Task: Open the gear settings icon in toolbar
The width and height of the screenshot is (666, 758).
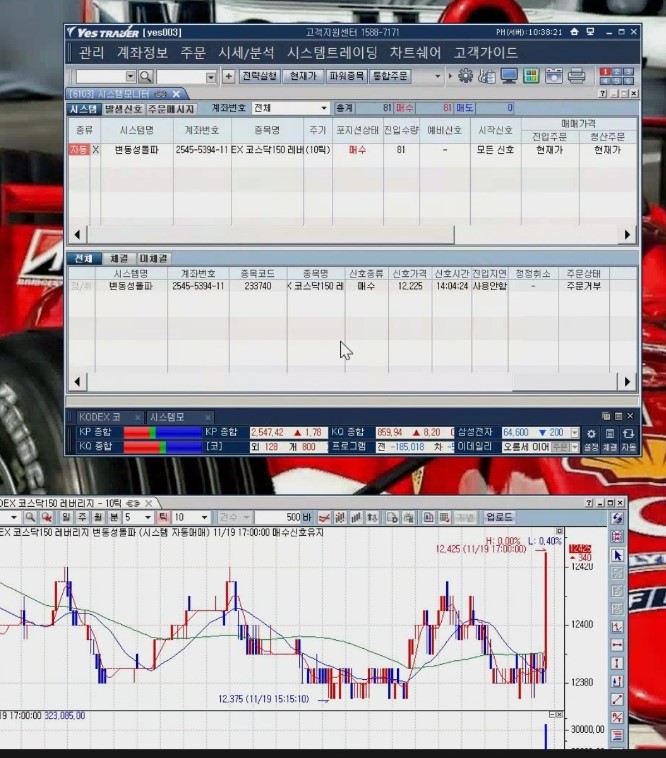Action: [465, 76]
